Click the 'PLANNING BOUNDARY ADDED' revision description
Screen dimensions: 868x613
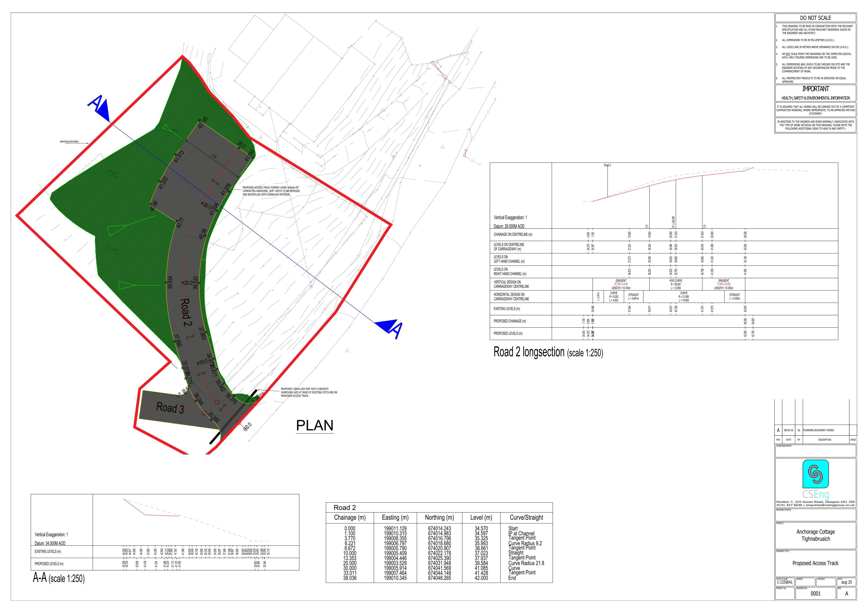click(818, 430)
